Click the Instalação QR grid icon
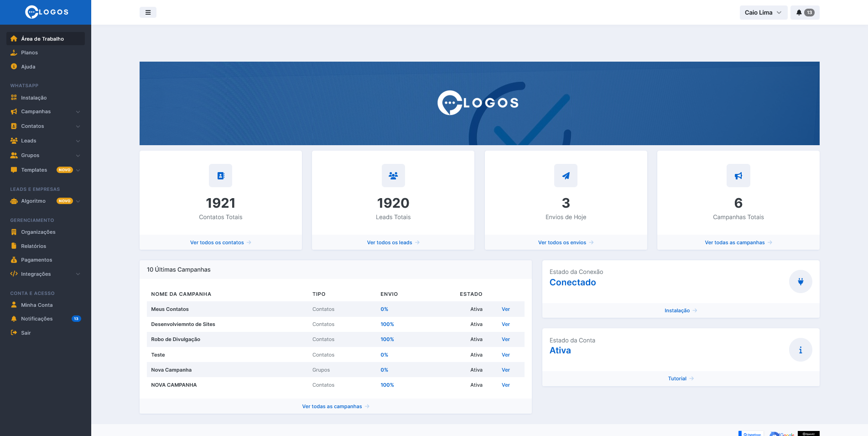This screenshot has width=868, height=436. tap(14, 98)
